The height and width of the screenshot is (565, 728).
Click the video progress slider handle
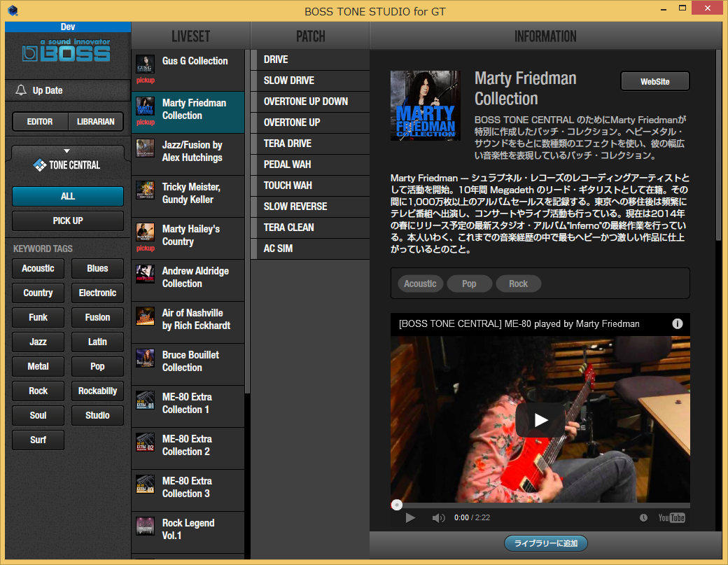pyautogui.click(x=396, y=505)
